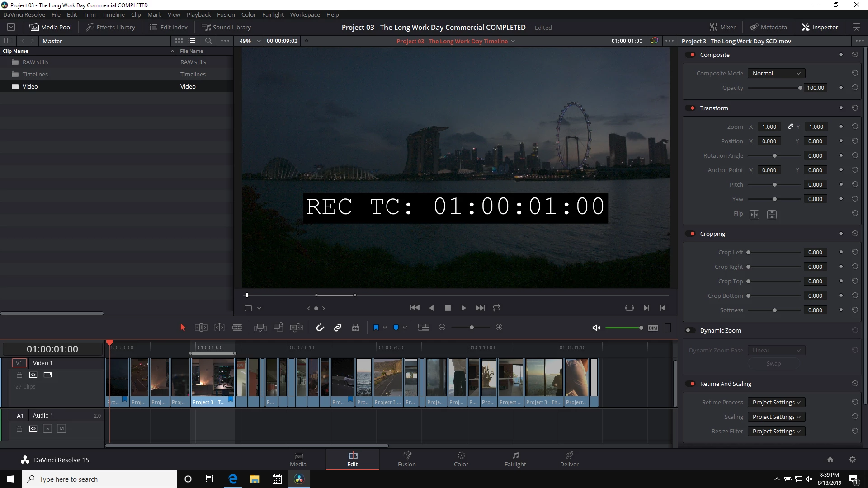
Task: Switch Media Pool to list view
Action: (192, 41)
